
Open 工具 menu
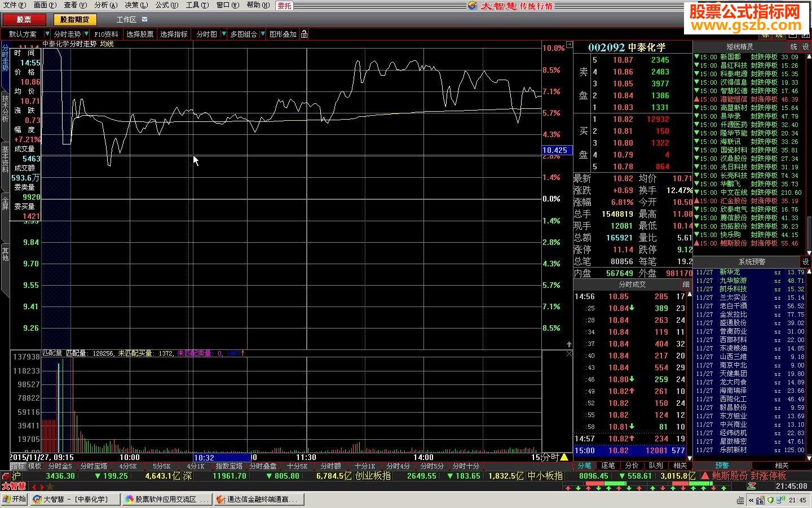coord(197,5)
